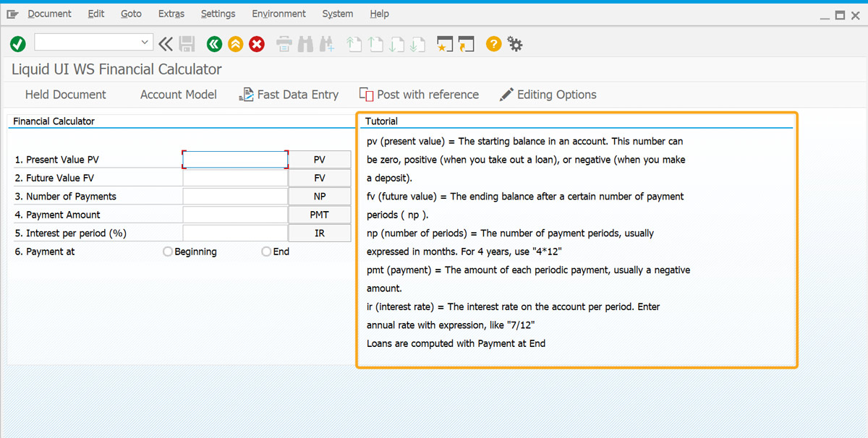Viewport: 868px width, 438px height.
Task: Select the End payment radio button
Action: pyautogui.click(x=266, y=252)
